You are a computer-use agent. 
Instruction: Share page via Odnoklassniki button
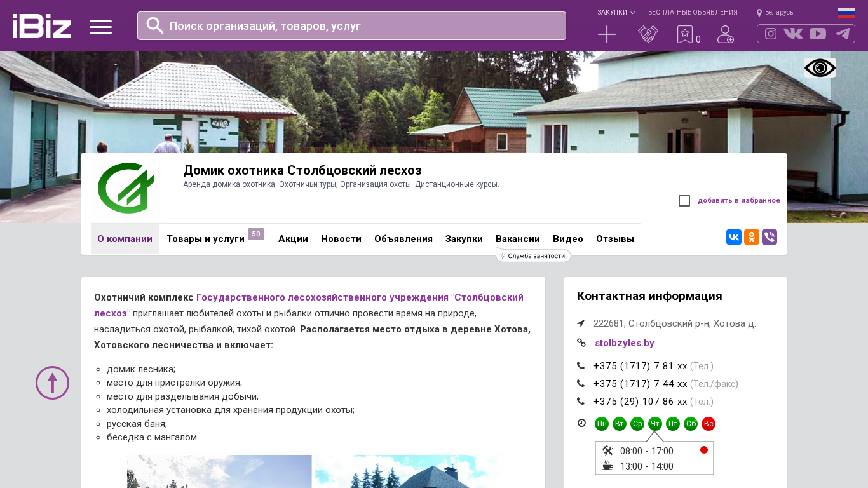[x=752, y=237]
